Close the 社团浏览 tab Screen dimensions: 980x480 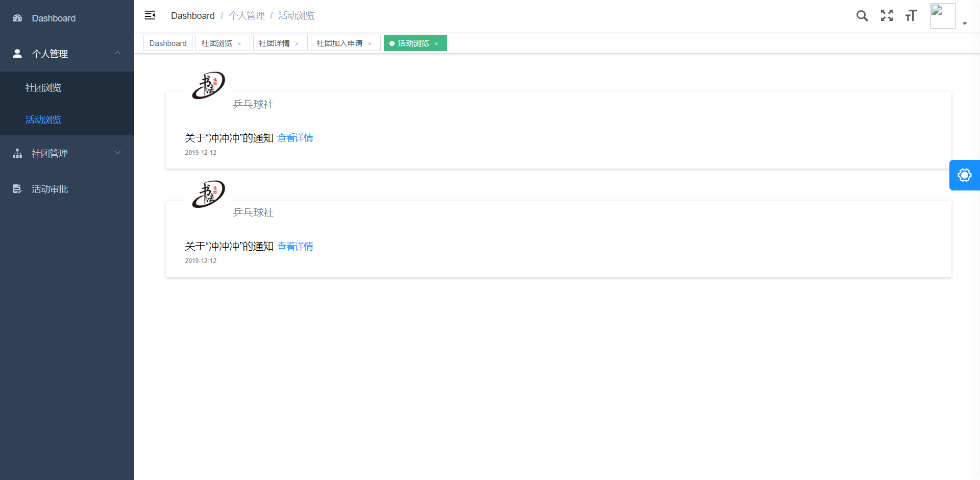239,44
